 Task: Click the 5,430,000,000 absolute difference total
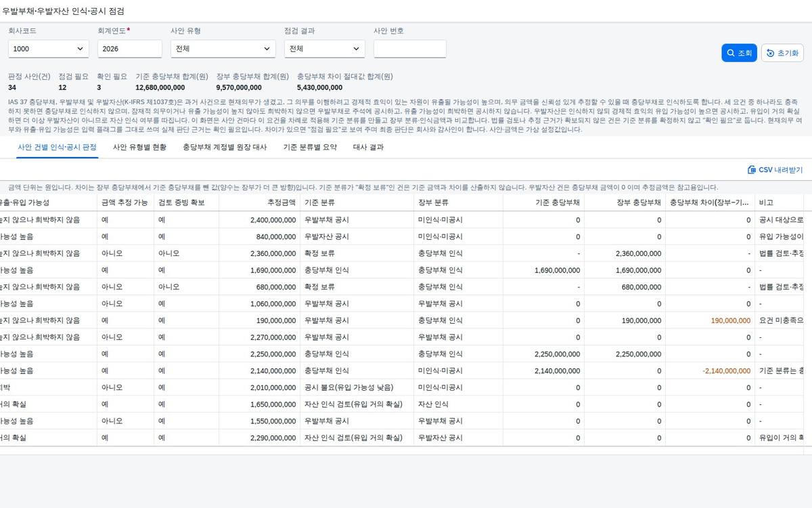320,87
